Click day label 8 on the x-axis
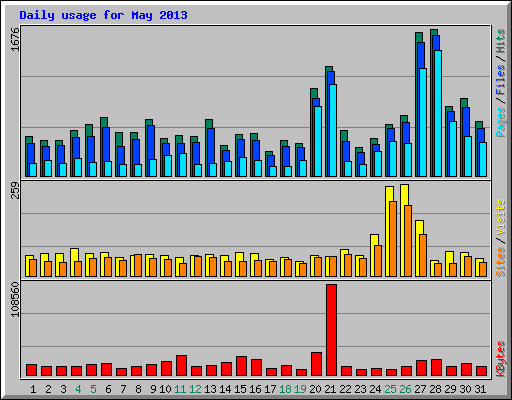512x400 pixels. (138, 389)
